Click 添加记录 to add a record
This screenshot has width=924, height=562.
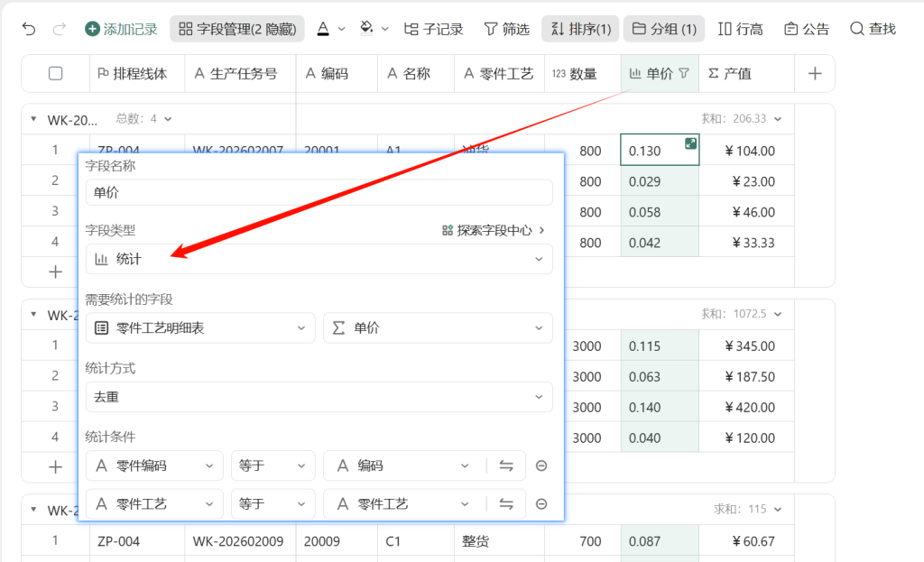click(122, 29)
